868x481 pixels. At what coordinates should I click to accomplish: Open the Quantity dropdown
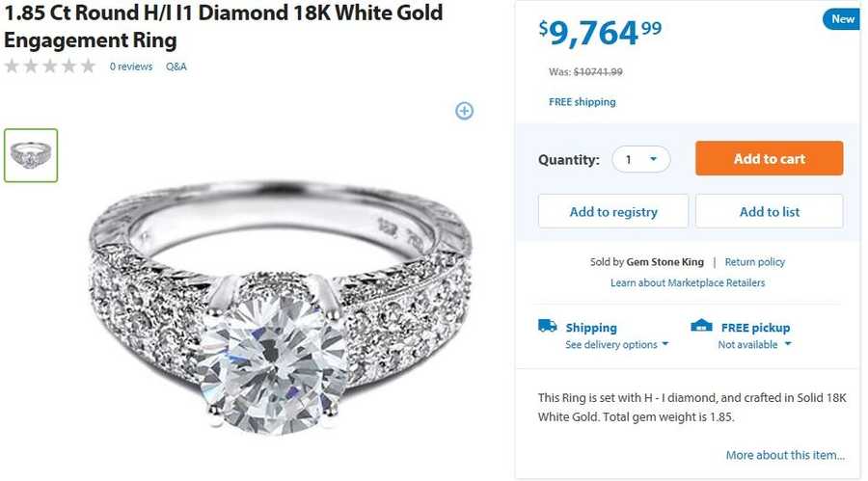click(x=640, y=159)
